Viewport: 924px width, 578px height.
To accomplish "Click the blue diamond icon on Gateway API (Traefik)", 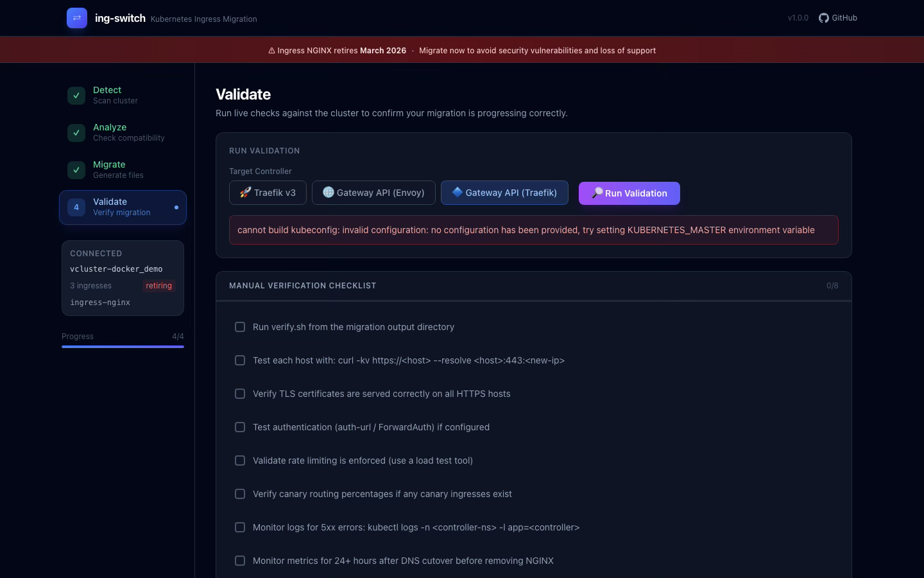I will coord(458,192).
